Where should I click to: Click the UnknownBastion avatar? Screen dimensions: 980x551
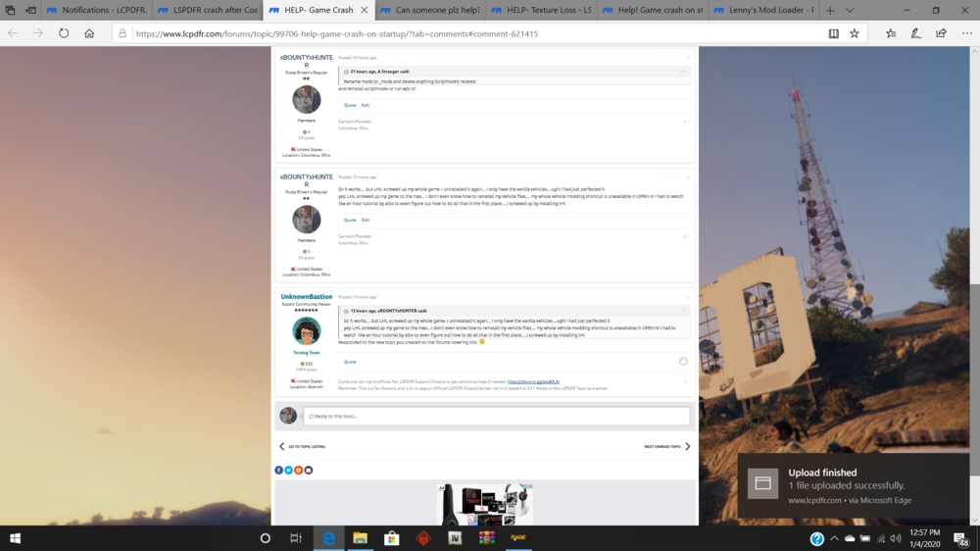306,331
